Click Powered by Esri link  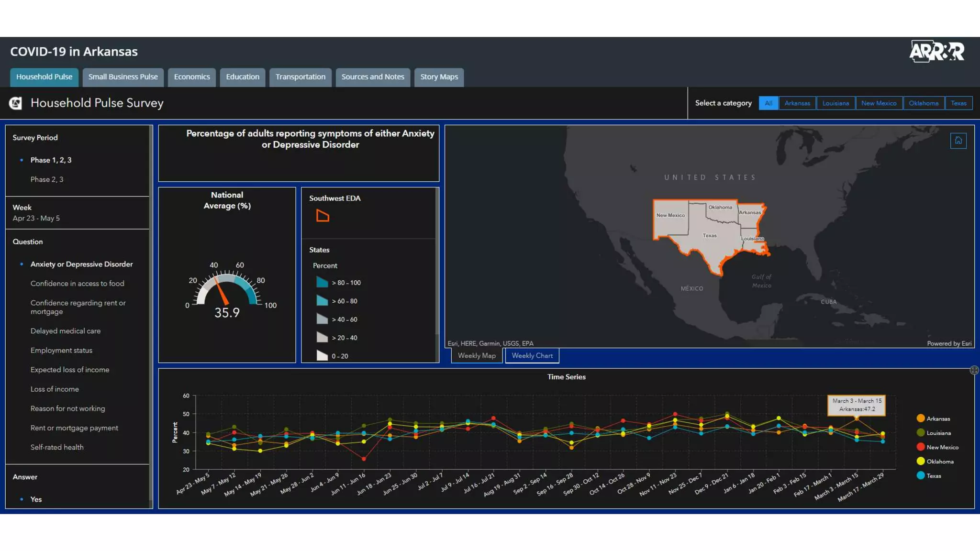(949, 343)
